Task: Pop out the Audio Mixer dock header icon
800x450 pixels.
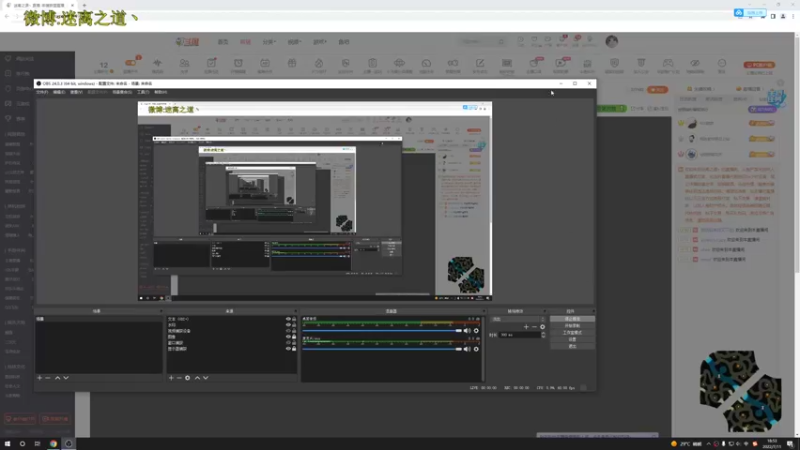Action: [483, 311]
